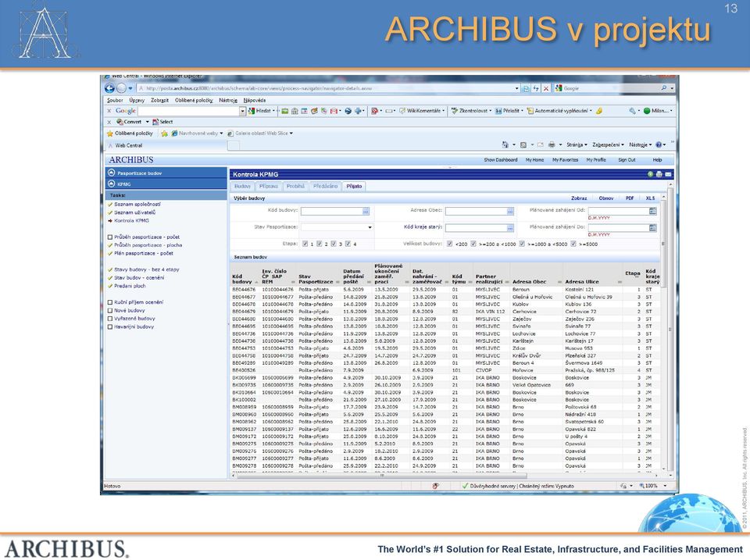The height and width of the screenshot is (560, 750).
Task: Toggle Velikost budovy >=5000 checkbox
Action: point(573,244)
